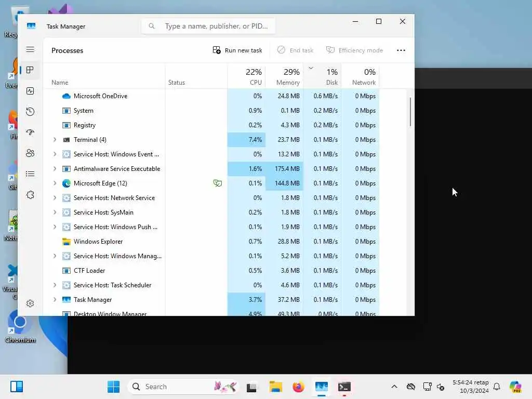
Task: Click the 175.4 MB memory cell
Action: (284, 169)
